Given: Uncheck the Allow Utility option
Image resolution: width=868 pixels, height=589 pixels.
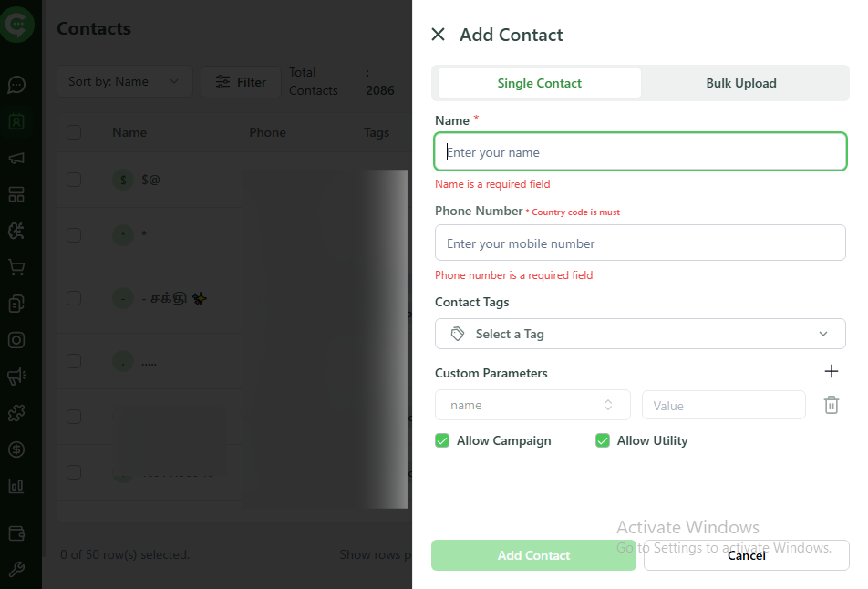Looking at the screenshot, I should (603, 439).
